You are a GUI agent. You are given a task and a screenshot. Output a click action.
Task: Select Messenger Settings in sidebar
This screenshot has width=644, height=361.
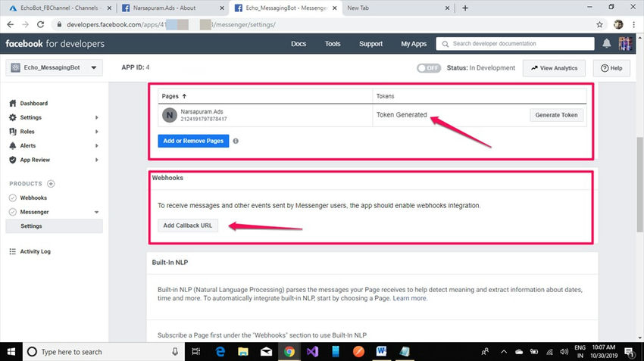[55, 226]
